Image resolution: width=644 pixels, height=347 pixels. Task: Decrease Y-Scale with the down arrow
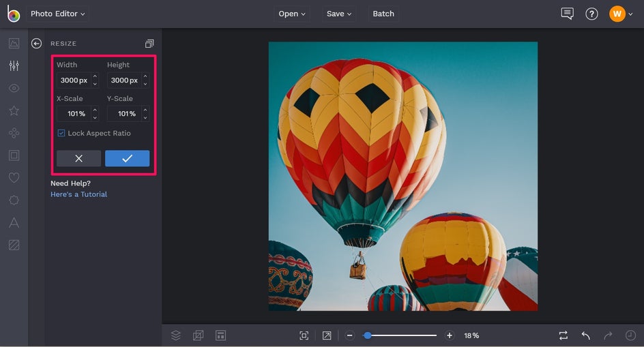(x=145, y=117)
